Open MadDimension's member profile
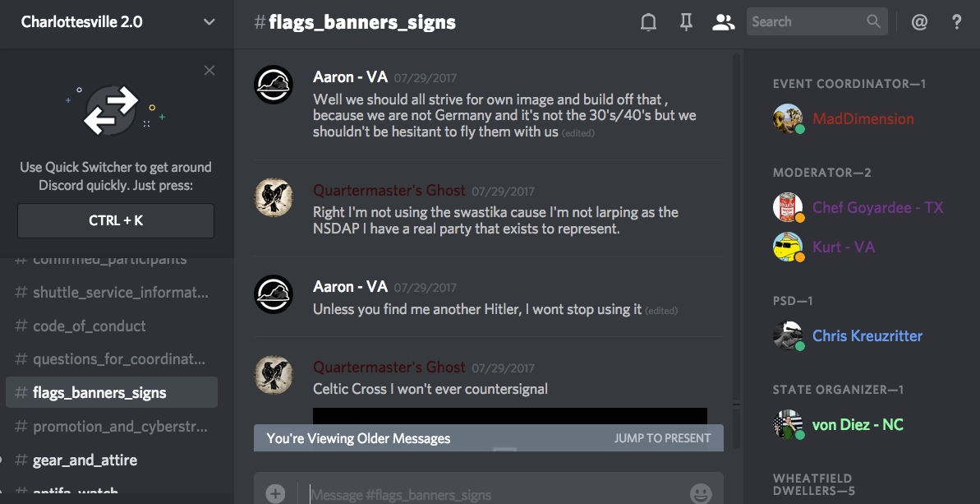This screenshot has height=504, width=980. 863,119
